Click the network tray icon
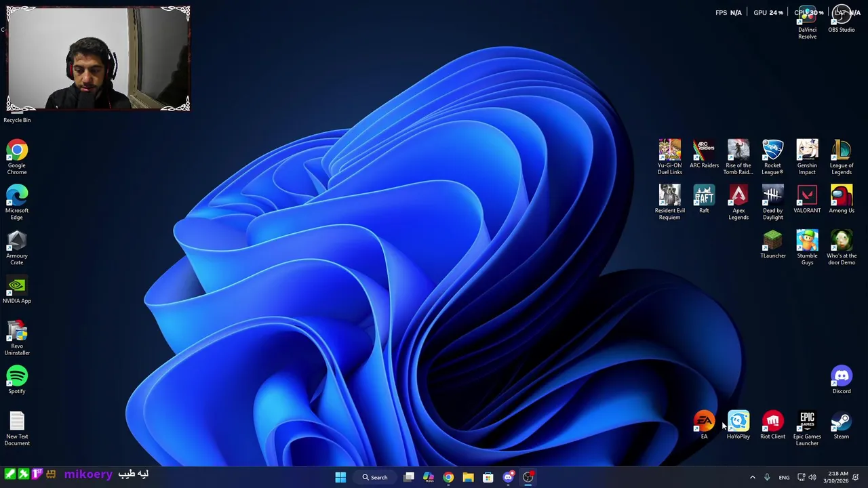This screenshot has width=868, height=488. tap(801, 477)
